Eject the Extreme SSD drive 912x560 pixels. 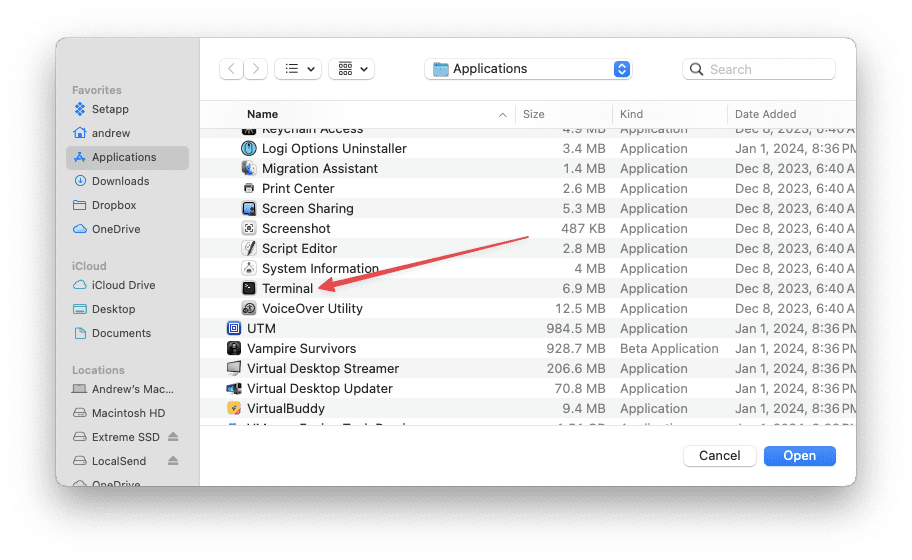click(x=173, y=437)
